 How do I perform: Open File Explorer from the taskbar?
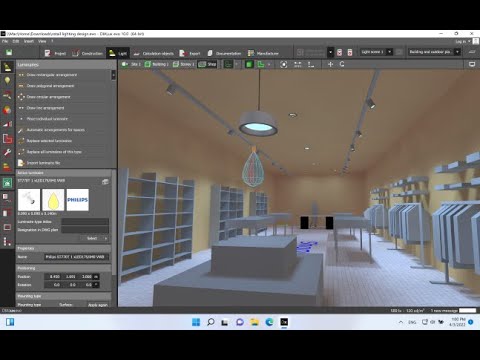coord(255,322)
